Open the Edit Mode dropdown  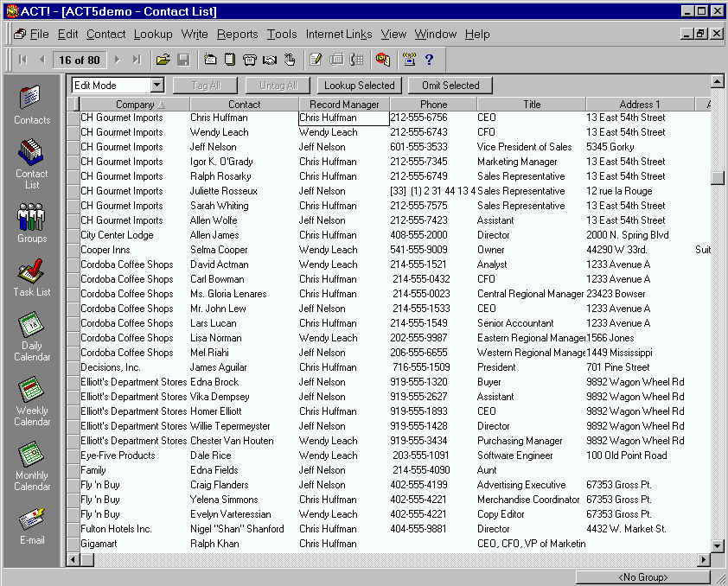pyautogui.click(x=157, y=86)
